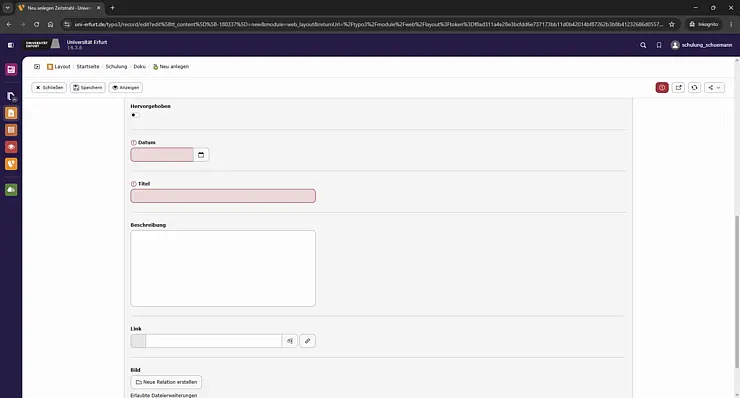Open the calendar date picker for Datum
The height and width of the screenshot is (398, 740).
pyautogui.click(x=201, y=155)
